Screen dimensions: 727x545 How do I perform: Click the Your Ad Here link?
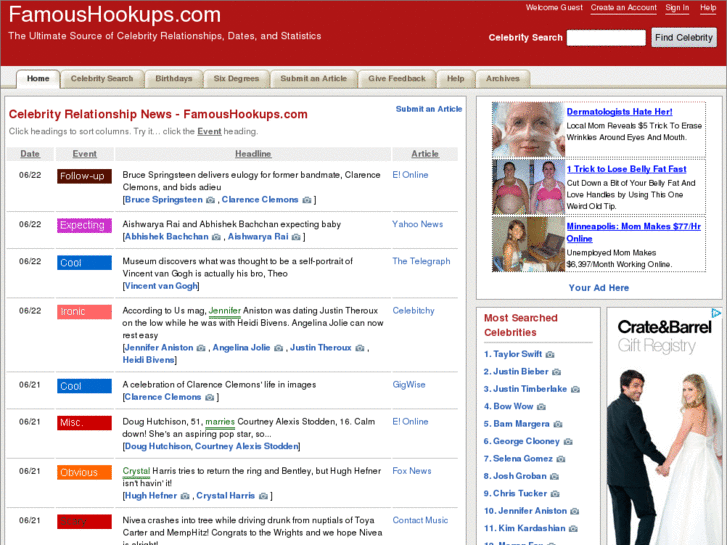599,288
